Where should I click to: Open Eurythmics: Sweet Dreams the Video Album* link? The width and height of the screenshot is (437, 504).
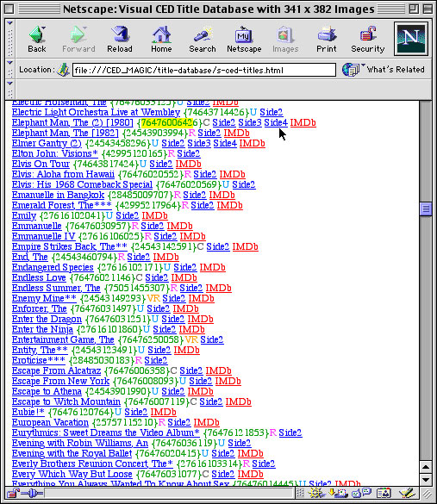coord(106,432)
